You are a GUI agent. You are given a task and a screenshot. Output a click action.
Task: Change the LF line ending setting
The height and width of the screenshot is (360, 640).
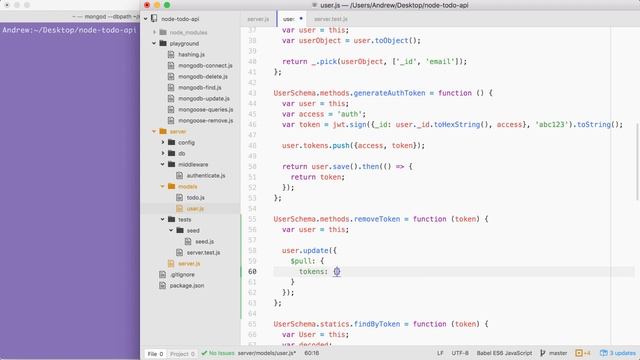[x=440, y=353]
